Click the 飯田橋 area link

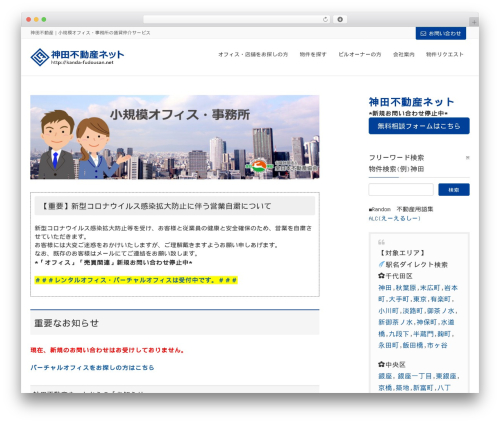pos(412,345)
